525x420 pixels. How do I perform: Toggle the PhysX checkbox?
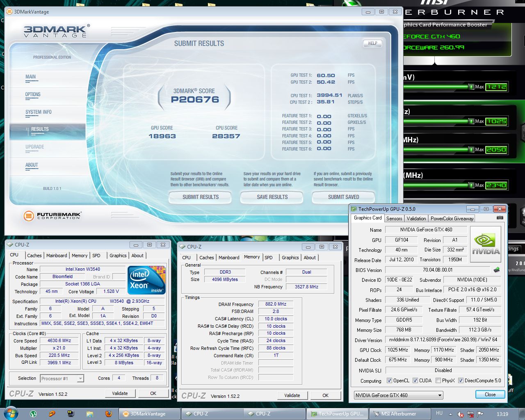438,381
